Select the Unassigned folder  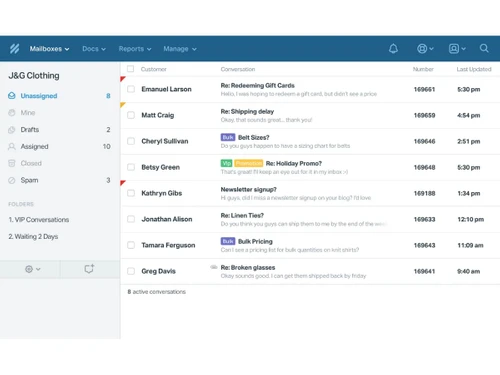pos(59,96)
